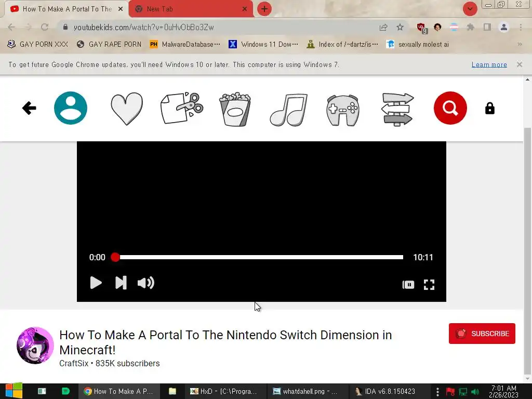Play the video
The width and height of the screenshot is (532, 399).
[x=96, y=283]
